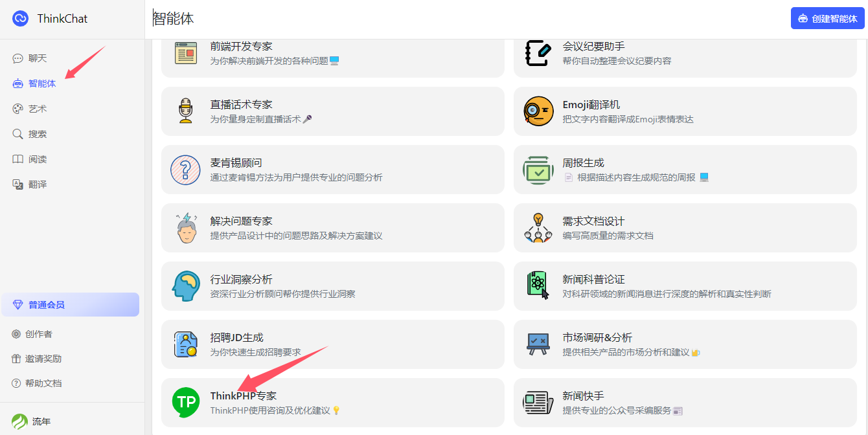Click the 需求文档设计 lightbulb people icon

(x=538, y=228)
